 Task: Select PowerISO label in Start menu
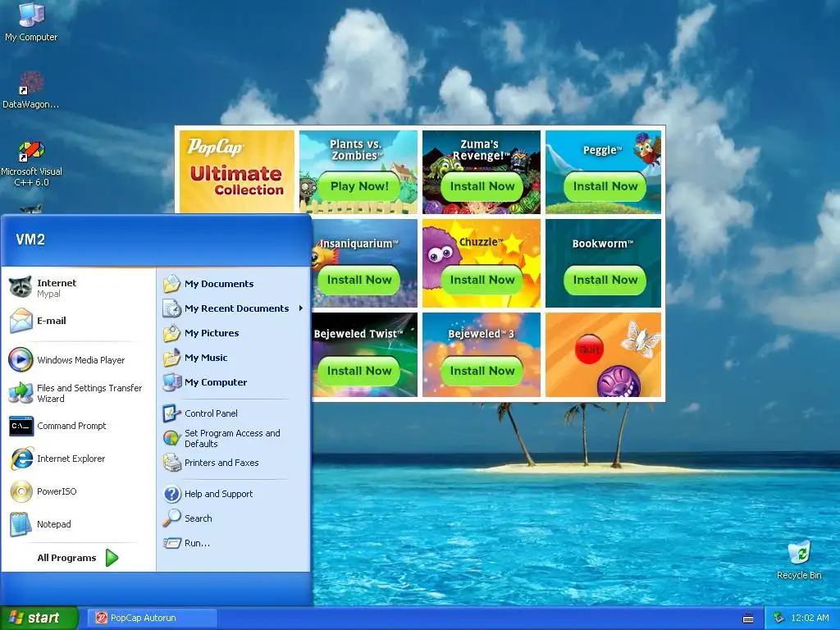click(57, 491)
